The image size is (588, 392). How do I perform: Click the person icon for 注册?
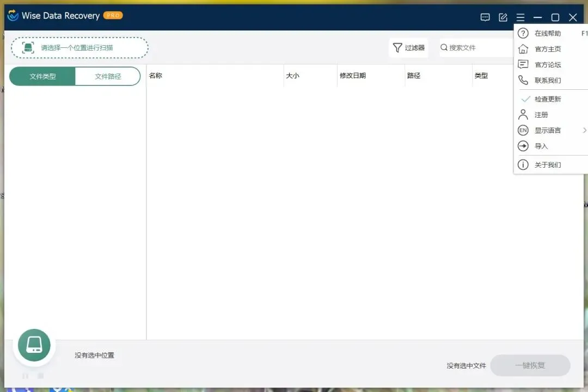pyautogui.click(x=523, y=114)
